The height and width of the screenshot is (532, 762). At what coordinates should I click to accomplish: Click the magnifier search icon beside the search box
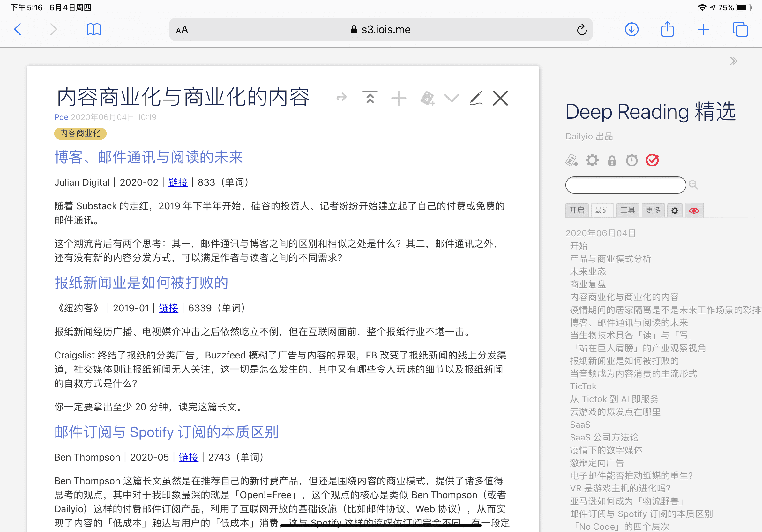[693, 185]
